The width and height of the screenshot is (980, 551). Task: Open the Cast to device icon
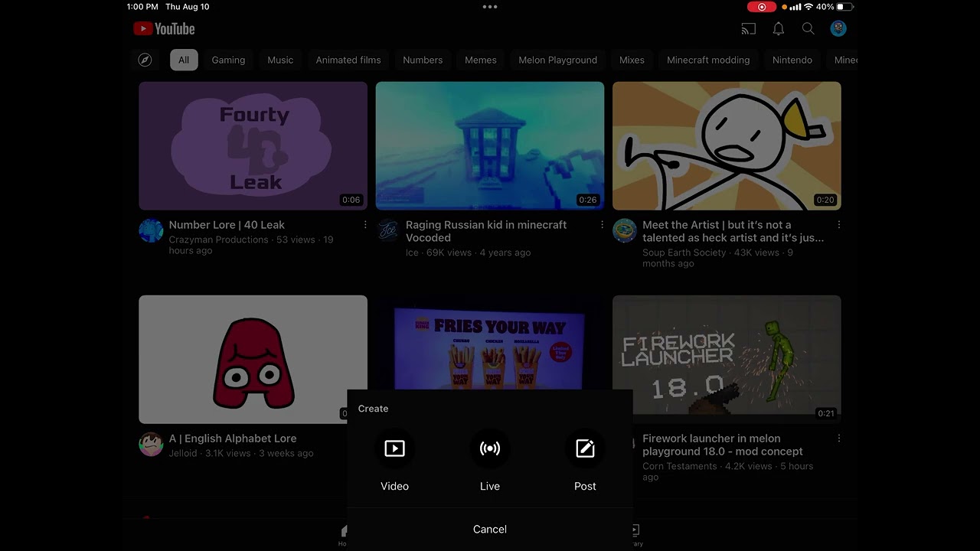(749, 28)
